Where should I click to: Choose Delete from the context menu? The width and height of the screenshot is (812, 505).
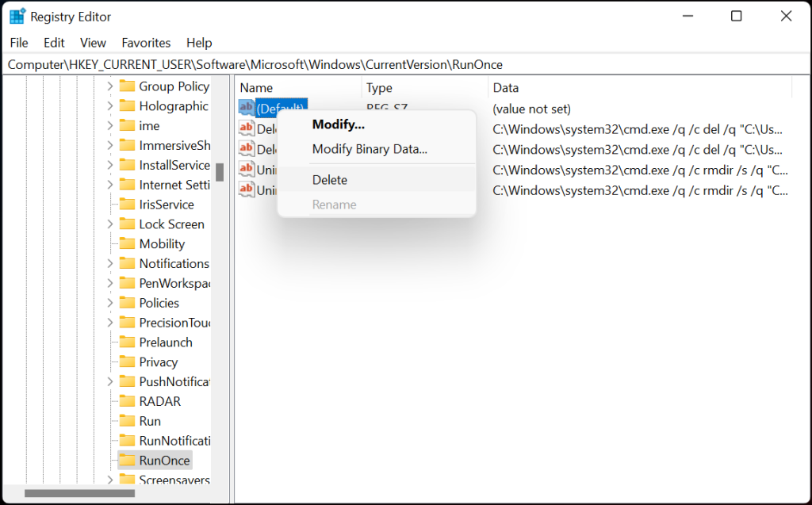[x=329, y=179]
